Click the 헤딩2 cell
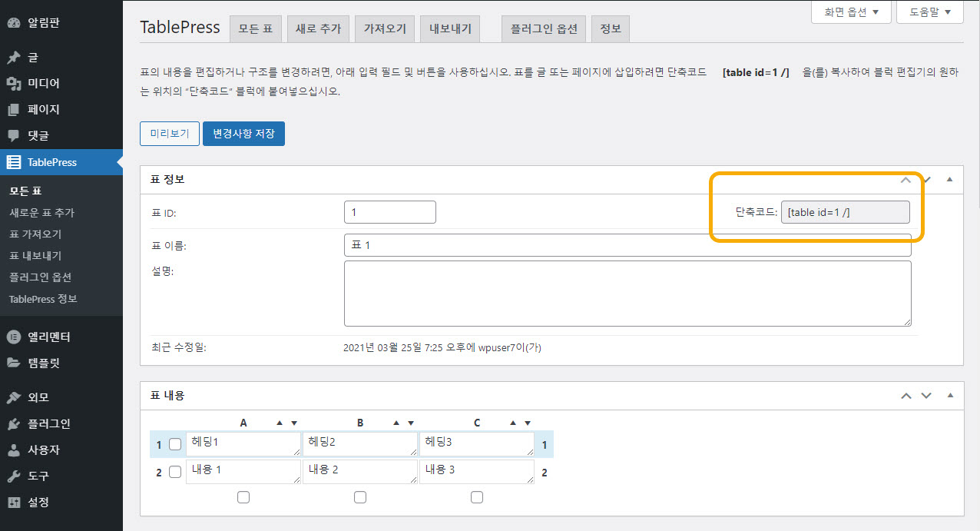Viewport: 980px width, 531px height. click(360, 444)
